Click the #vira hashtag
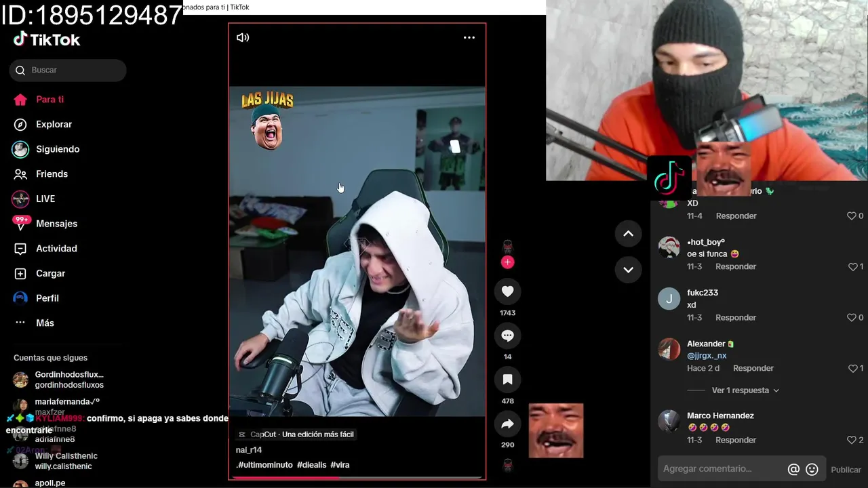Screen dimensions: 868x488 340,465
